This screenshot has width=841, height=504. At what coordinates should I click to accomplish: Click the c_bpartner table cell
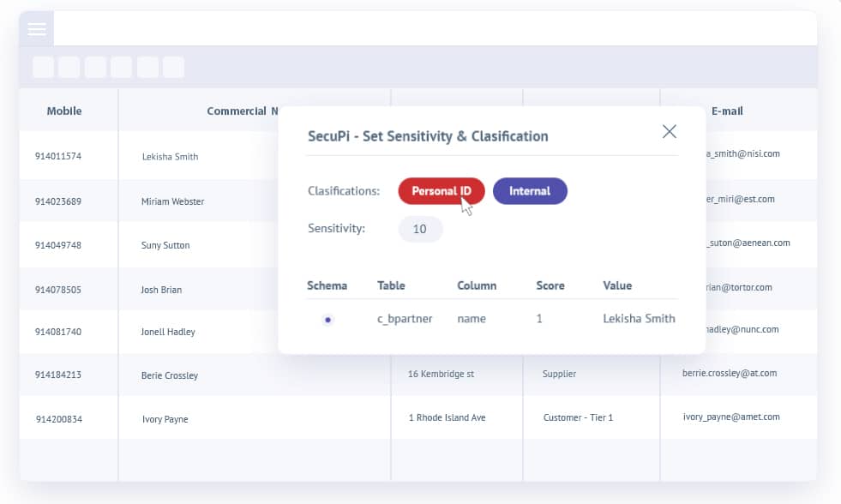tap(405, 319)
